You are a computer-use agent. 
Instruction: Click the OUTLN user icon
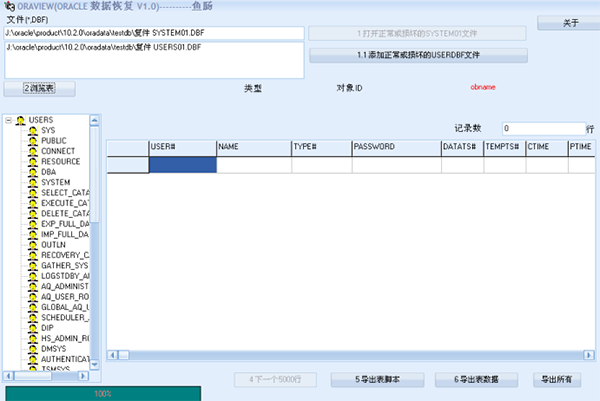pyautogui.click(x=33, y=245)
